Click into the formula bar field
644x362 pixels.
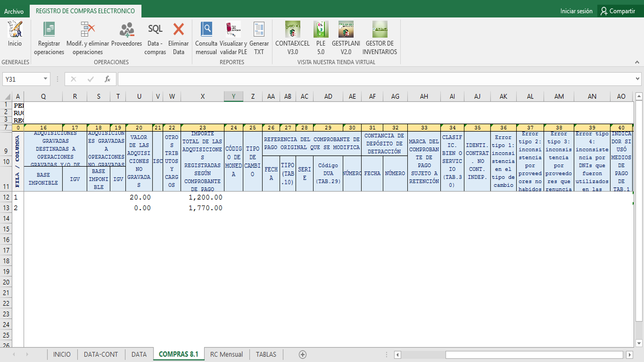tap(376, 79)
